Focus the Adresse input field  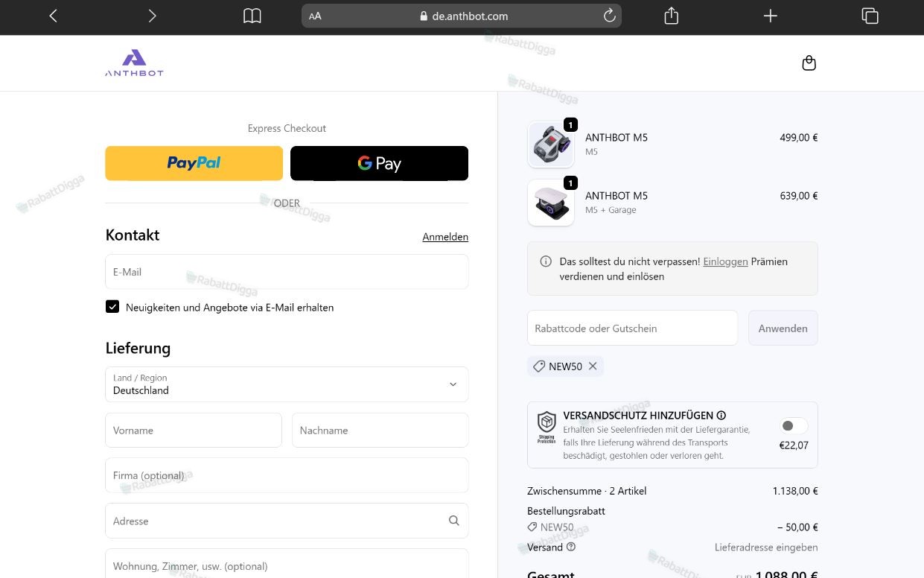pyautogui.click(x=287, y=521)
